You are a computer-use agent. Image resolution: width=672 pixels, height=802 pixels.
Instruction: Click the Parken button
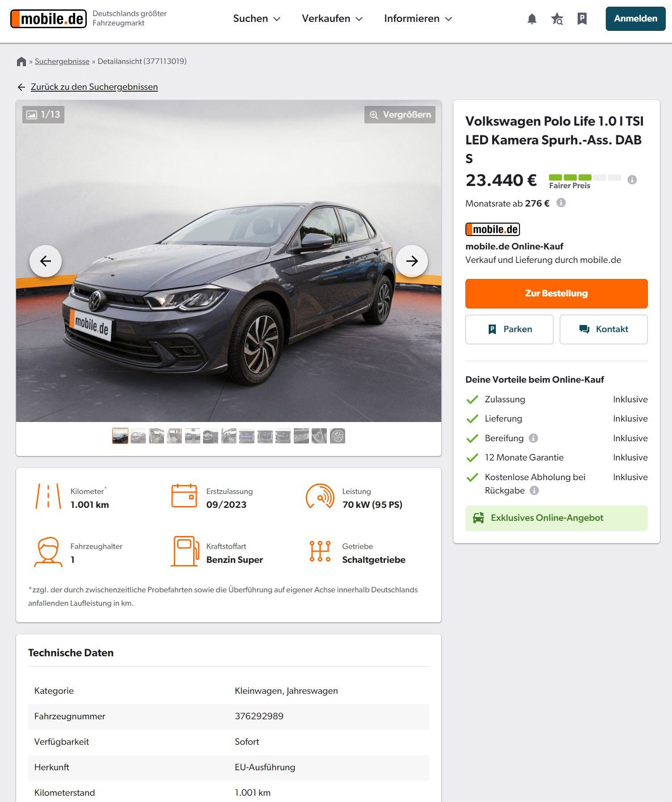tap(509, 329)
